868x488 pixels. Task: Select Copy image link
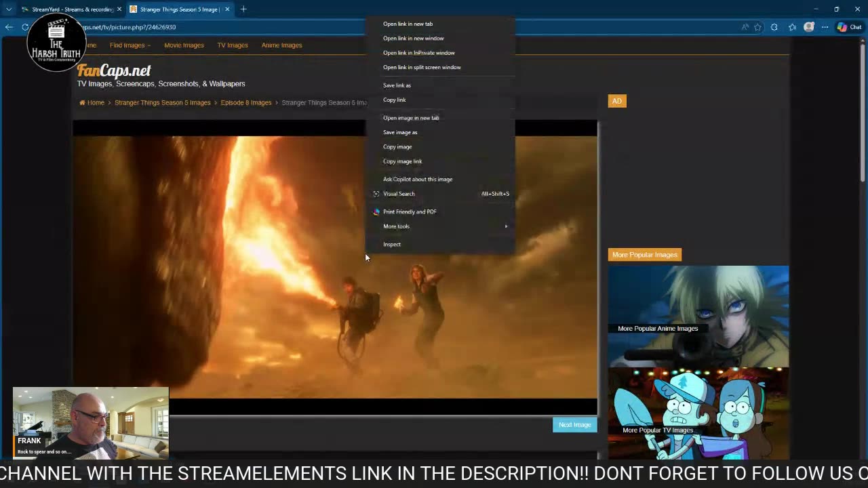440,161
